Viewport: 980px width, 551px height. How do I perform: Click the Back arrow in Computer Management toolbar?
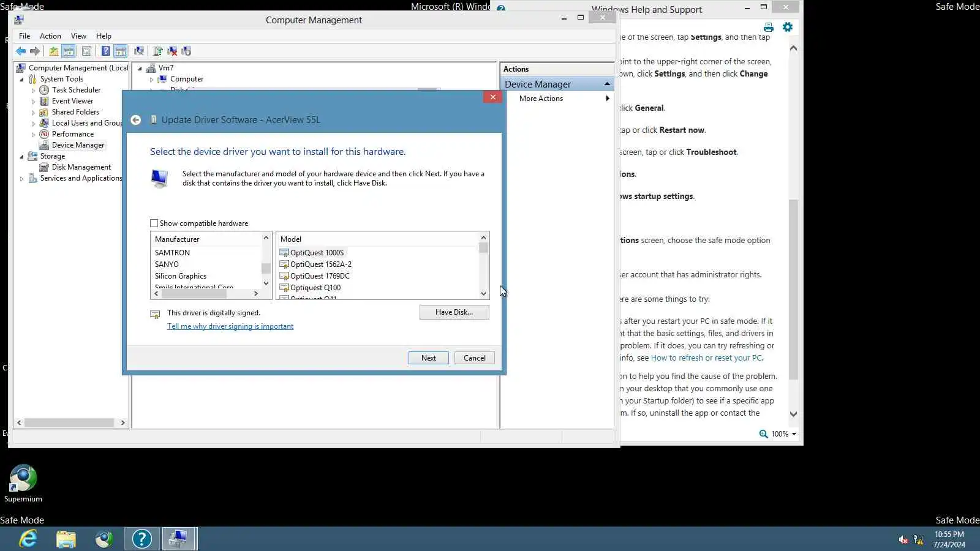coord(21,51)
